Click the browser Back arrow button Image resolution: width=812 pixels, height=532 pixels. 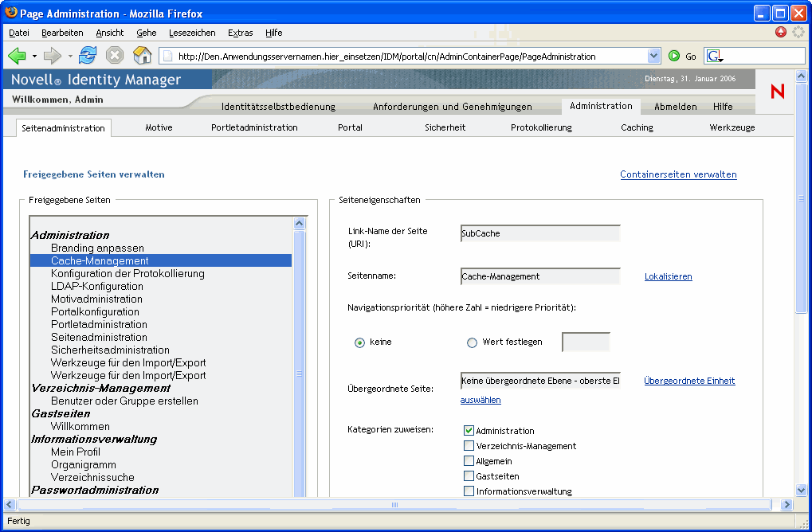point(17,57)
